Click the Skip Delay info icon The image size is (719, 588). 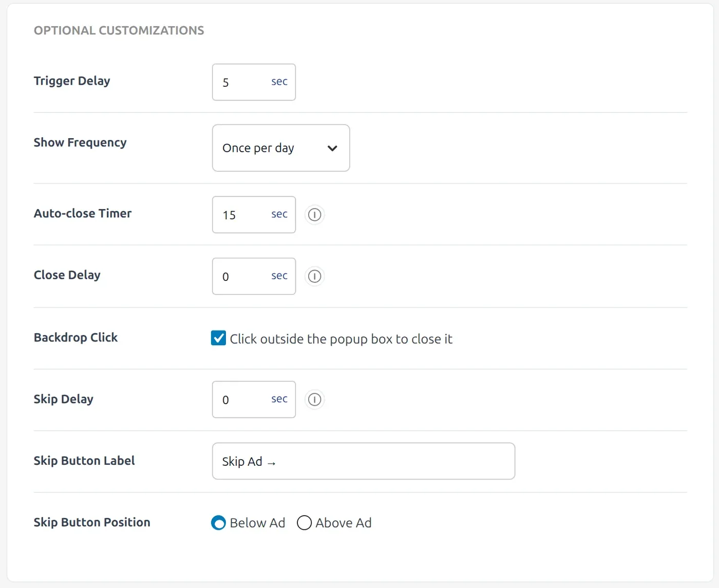pos(315,400)
